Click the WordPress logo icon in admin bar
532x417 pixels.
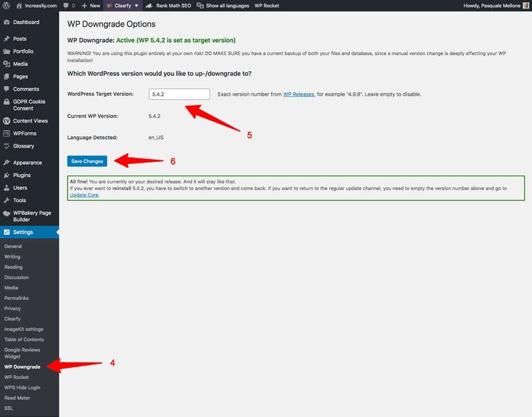click(6, 5)
